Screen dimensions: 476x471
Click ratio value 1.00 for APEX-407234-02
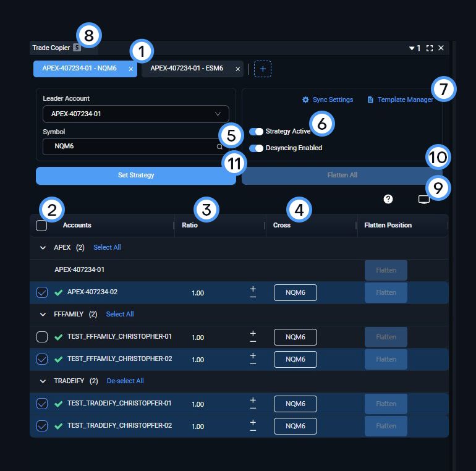point(198,293)
